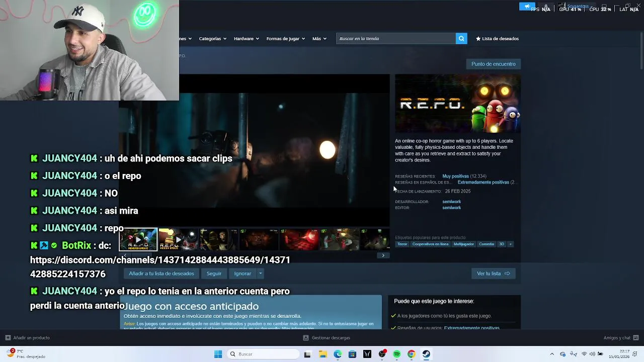Show hidden system tray icons
Viewport: 644px width, 362px height.
(552, 354)
